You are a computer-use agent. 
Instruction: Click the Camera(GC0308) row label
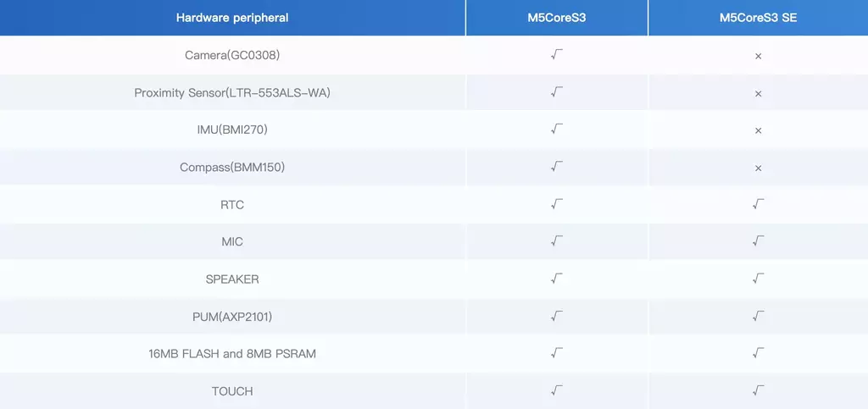[x=232, y=55]
